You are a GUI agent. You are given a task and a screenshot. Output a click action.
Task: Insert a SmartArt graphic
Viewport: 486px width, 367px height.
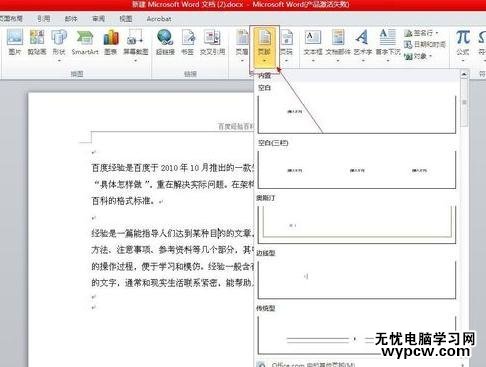coord(85,43)
